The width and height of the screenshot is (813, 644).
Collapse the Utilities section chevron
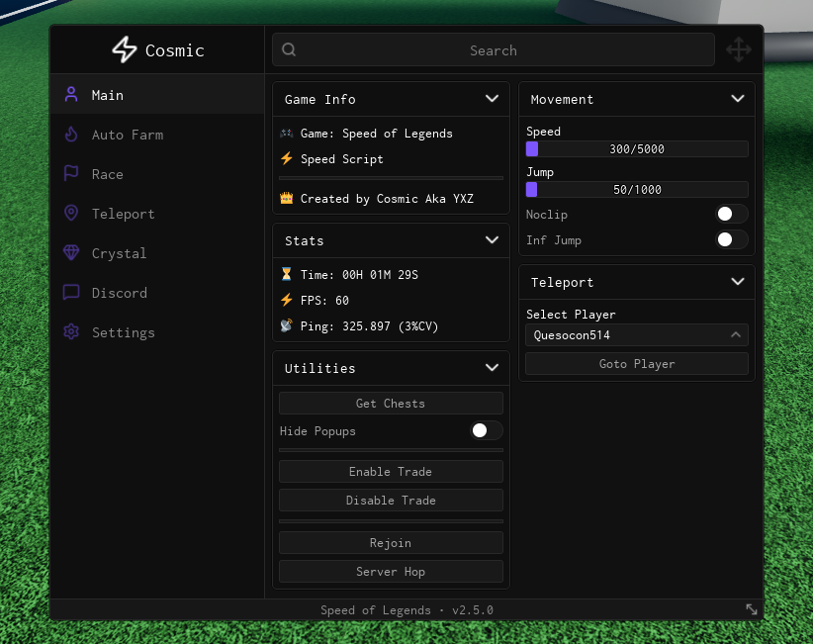(492, 368)
